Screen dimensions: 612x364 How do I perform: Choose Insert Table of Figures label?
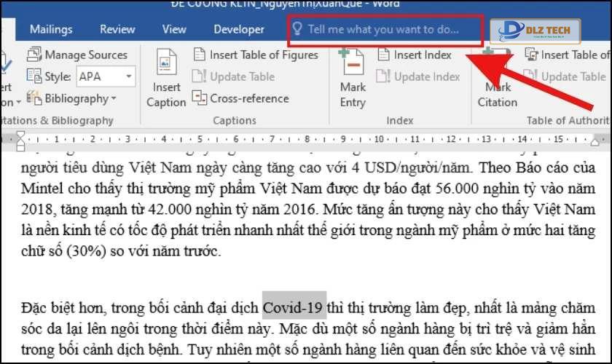point(264,55)
